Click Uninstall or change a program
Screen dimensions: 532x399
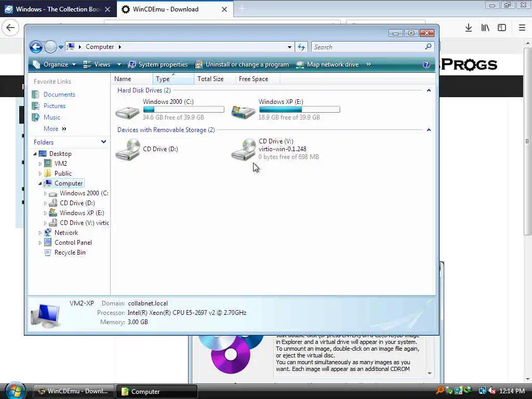coord(242,64)
